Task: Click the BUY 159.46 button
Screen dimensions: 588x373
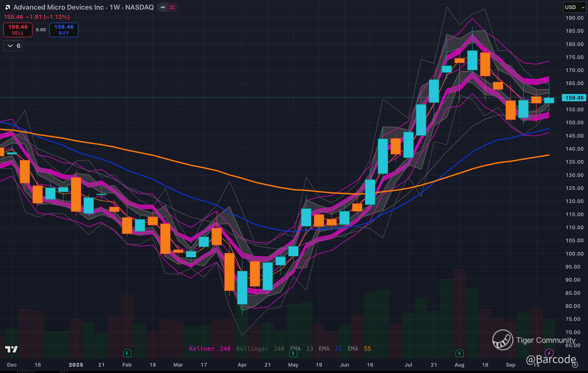Action: [x=64, y=30]
